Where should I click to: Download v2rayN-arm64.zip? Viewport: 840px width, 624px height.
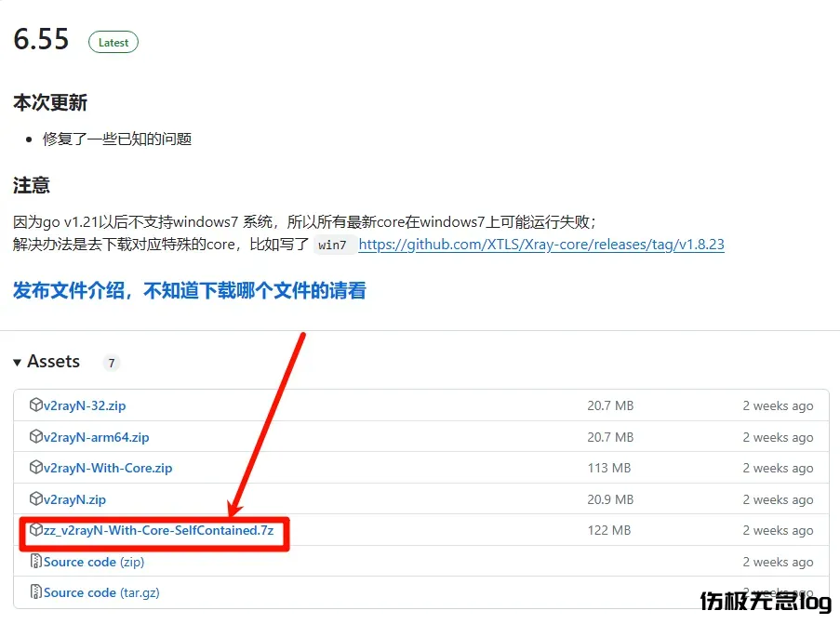97,437
